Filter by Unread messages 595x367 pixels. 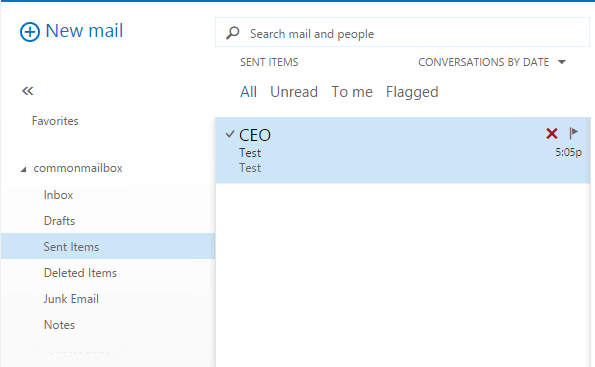294,92
